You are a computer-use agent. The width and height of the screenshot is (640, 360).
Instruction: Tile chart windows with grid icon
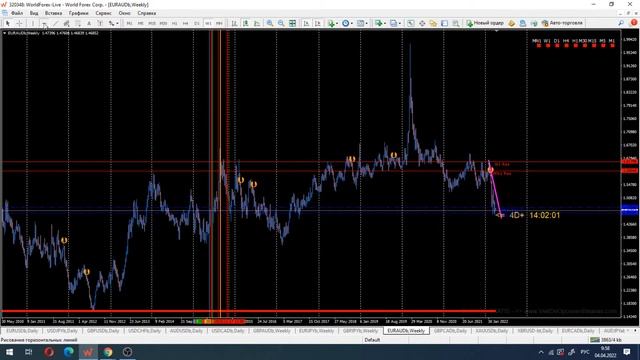point(293,23)
